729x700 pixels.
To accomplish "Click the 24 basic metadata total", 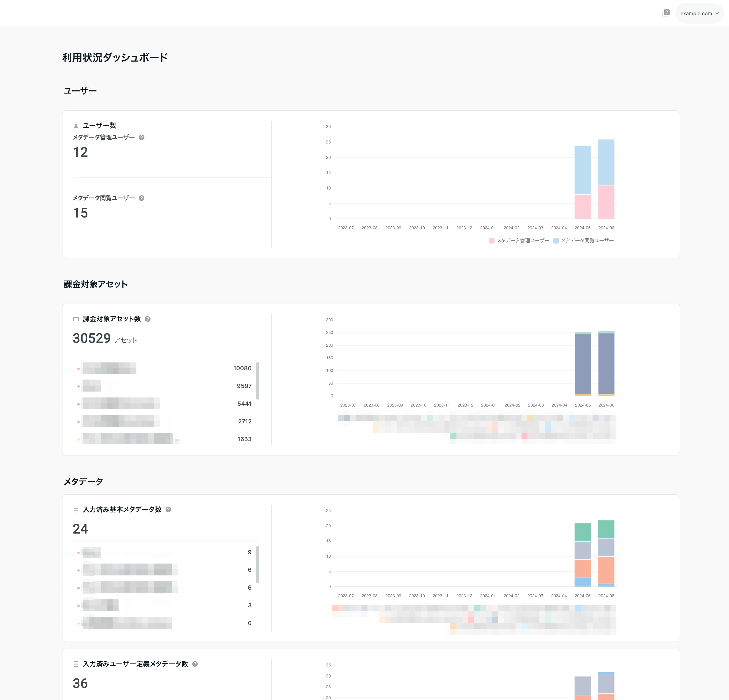I will 80,529.
